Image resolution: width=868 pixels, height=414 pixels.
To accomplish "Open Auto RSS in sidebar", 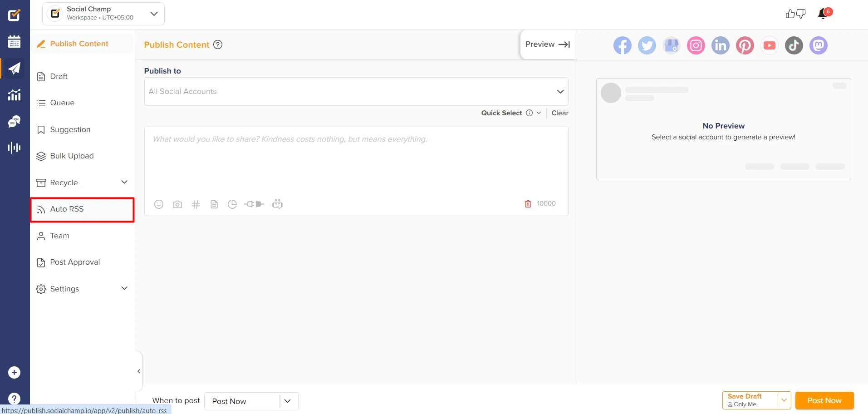I will pyautogui.click(x=82, y=209).
